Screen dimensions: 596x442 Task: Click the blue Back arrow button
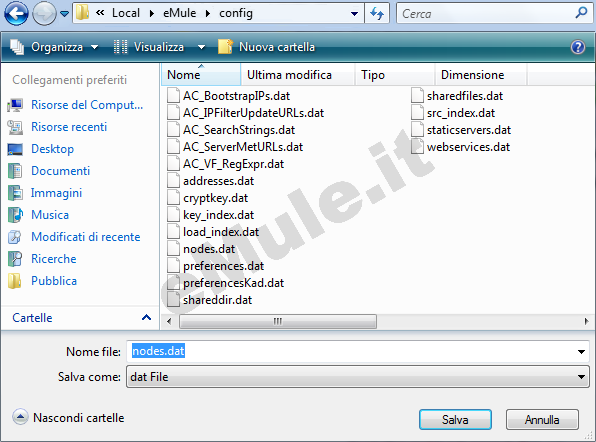pyautogui.click(x=16, y=14)
